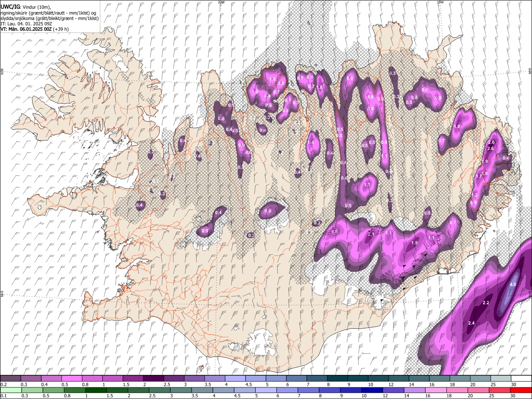The width and height of the screenshot is (532, 399).
Task: Click the "3.5" label in the snow legend row
Action: tap(208, 384)
